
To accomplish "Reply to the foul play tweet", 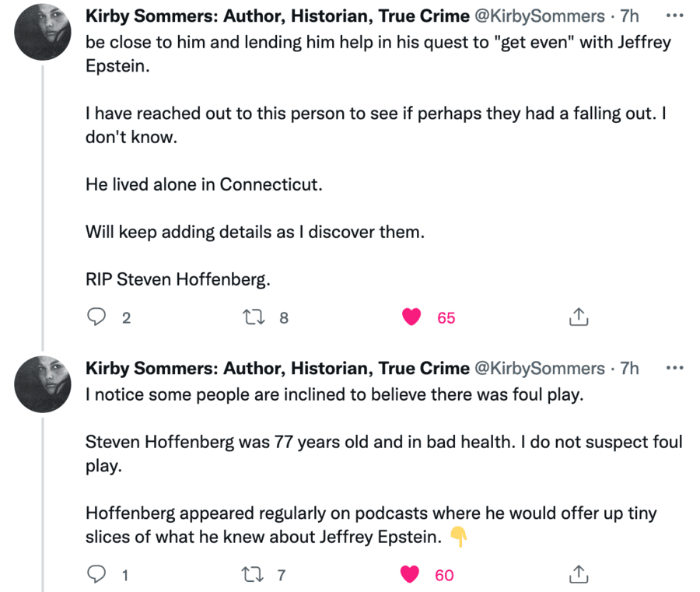I will pos(96,575).
